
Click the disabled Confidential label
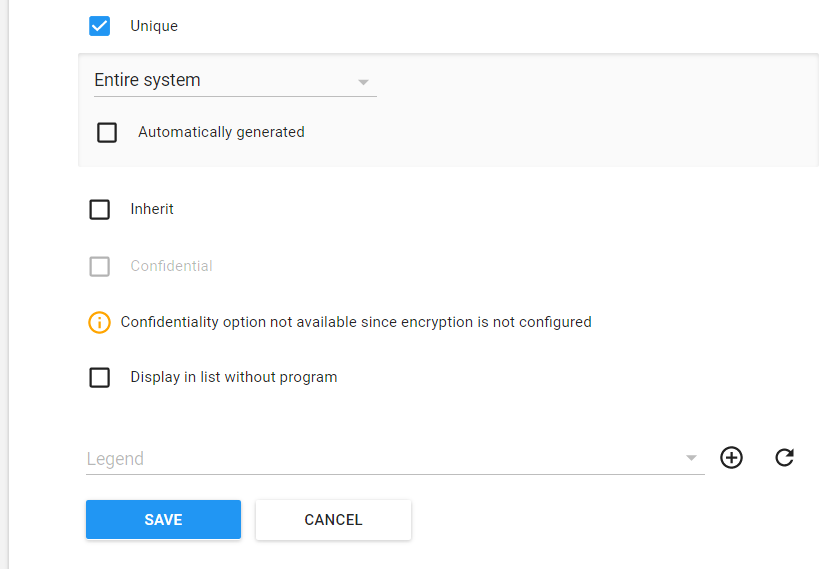coord(171,266)
